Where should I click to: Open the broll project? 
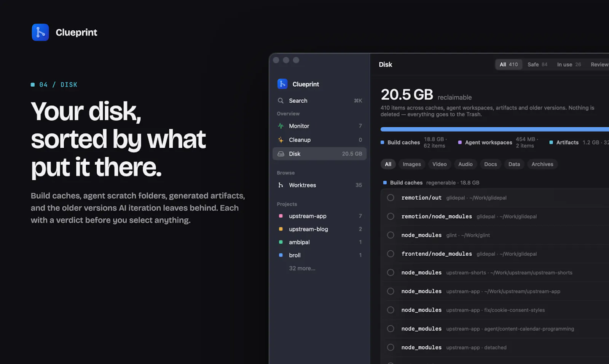tap(320, 255)
